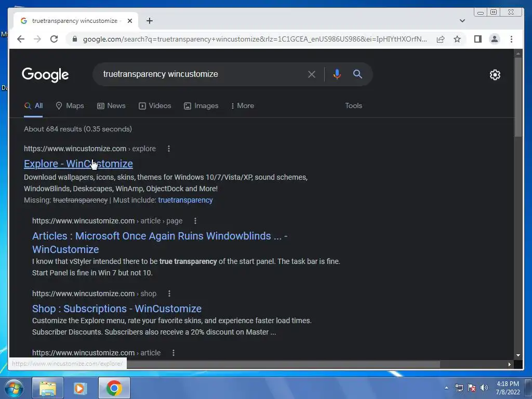
Task: Show hidden system tray icons
Action: [446, 388]
